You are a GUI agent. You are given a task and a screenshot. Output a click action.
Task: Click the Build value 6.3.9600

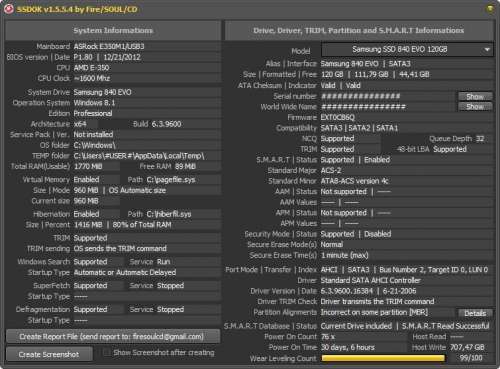166,124
